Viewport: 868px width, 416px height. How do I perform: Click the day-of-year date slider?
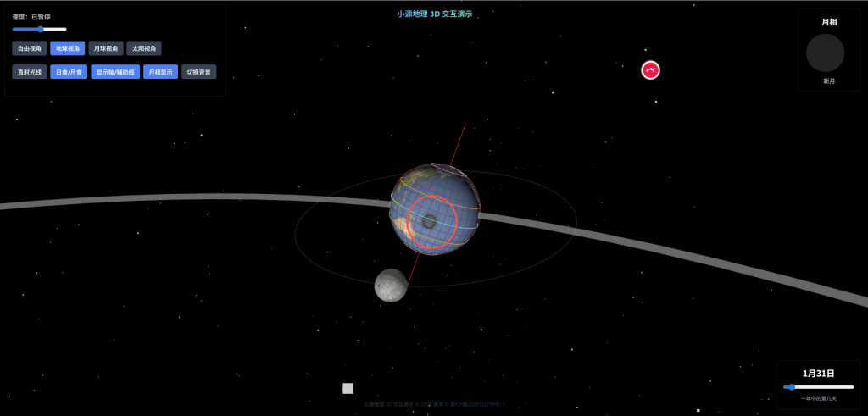[818, 387]
